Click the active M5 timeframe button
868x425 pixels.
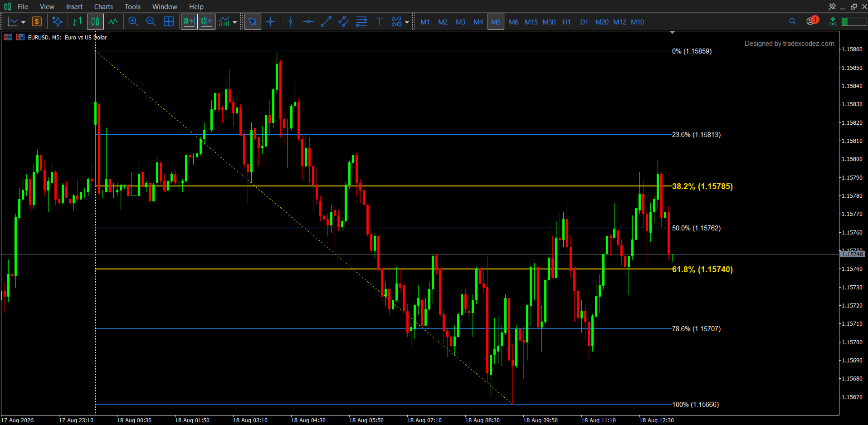click(496, 22)
